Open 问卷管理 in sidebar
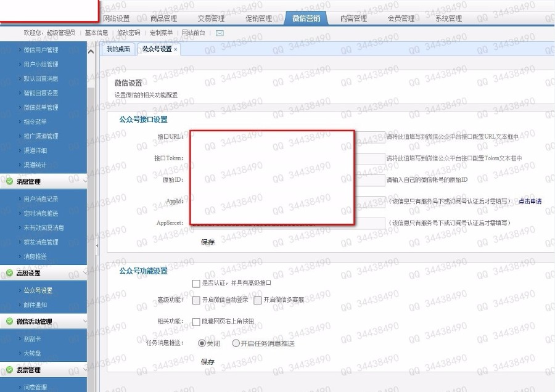This screenshot has width=555, height=392. tap(35, 387)
